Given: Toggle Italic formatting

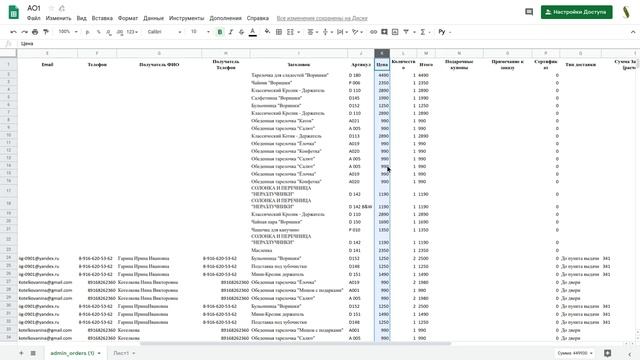Looking at the screenshot, I should (231, 32).
